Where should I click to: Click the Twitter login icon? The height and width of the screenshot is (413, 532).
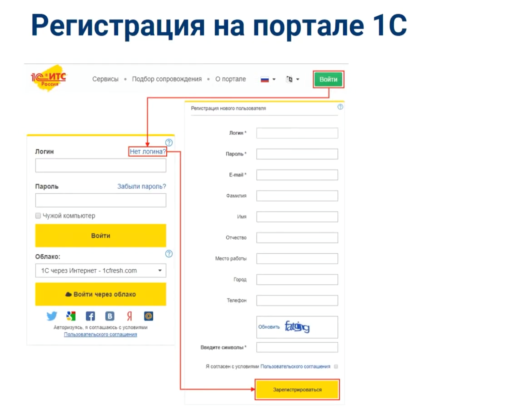[x=52, y=316]
